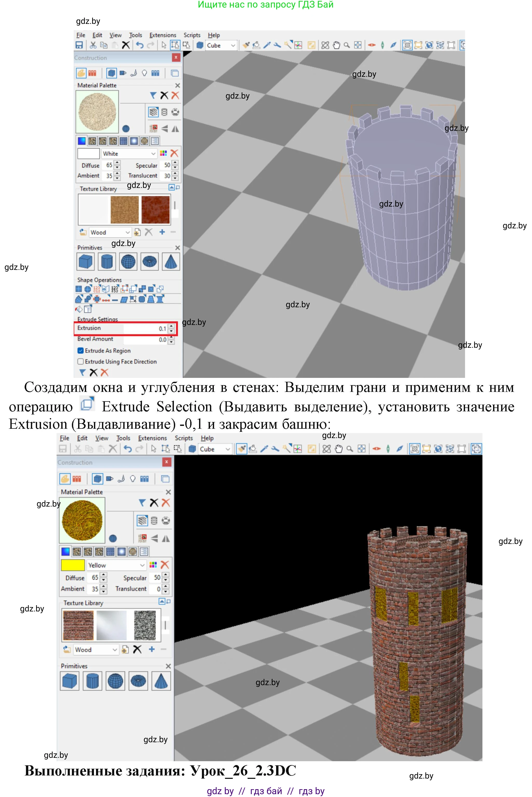Open the Extensions menu in top window
Screen dimensions: 532x797
click(162, 35)
